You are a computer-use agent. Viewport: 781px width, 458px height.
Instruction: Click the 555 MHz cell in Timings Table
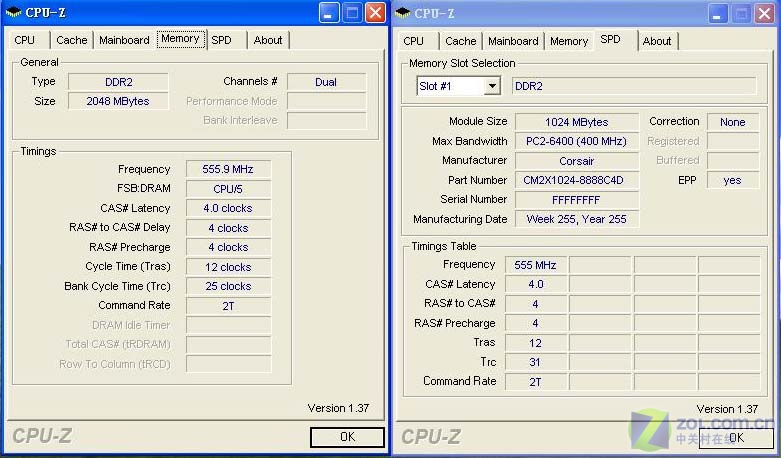tap(535, 265)
